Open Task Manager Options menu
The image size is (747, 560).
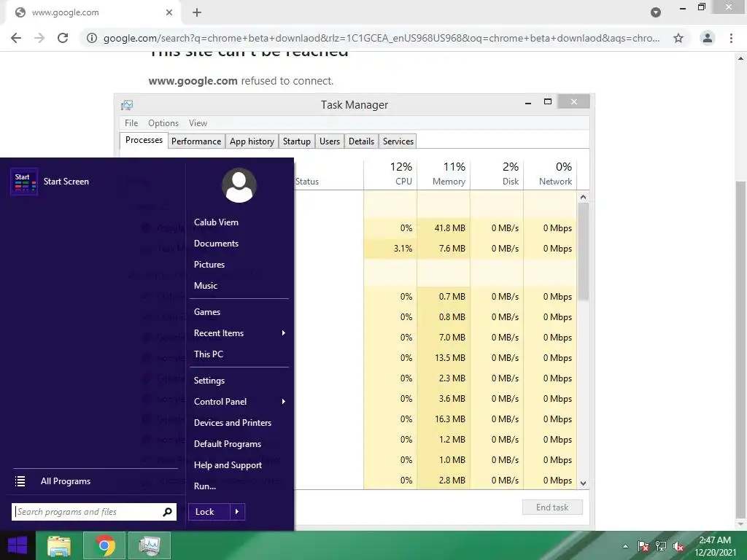click(163, 122)
